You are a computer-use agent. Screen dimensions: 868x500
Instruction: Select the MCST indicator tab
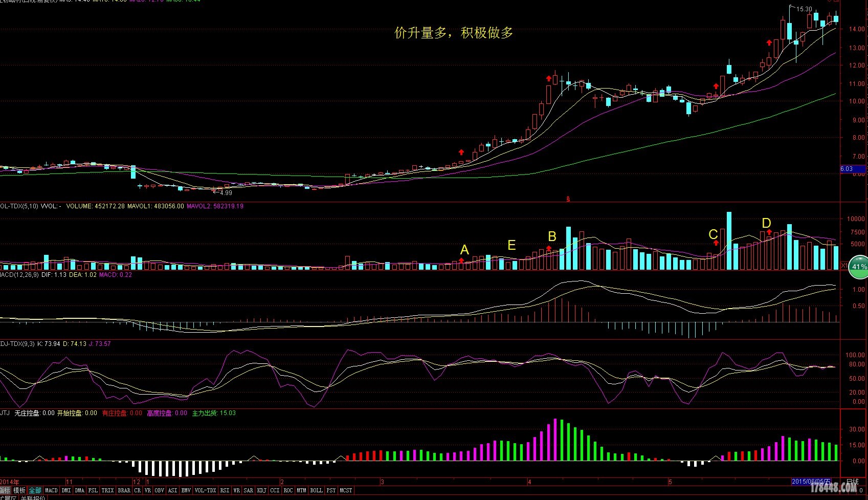tap(346, 490)
